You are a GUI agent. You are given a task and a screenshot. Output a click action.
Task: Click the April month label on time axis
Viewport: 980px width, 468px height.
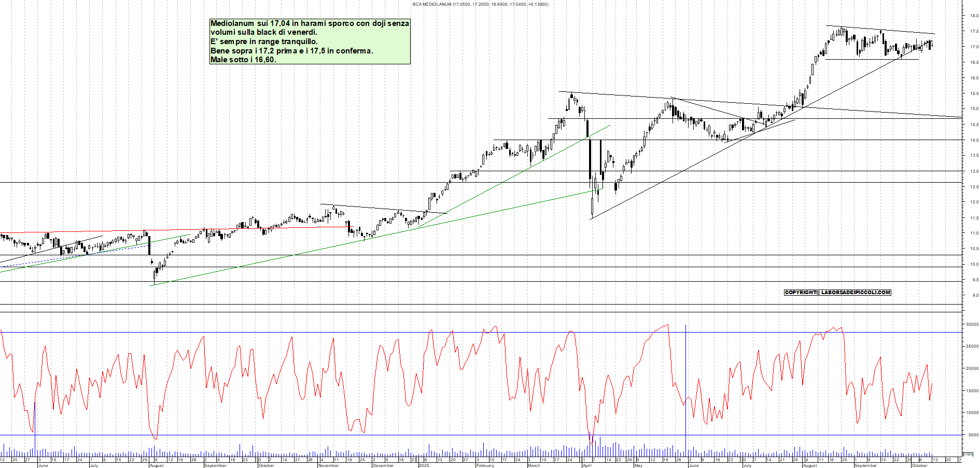coord(586,465)
